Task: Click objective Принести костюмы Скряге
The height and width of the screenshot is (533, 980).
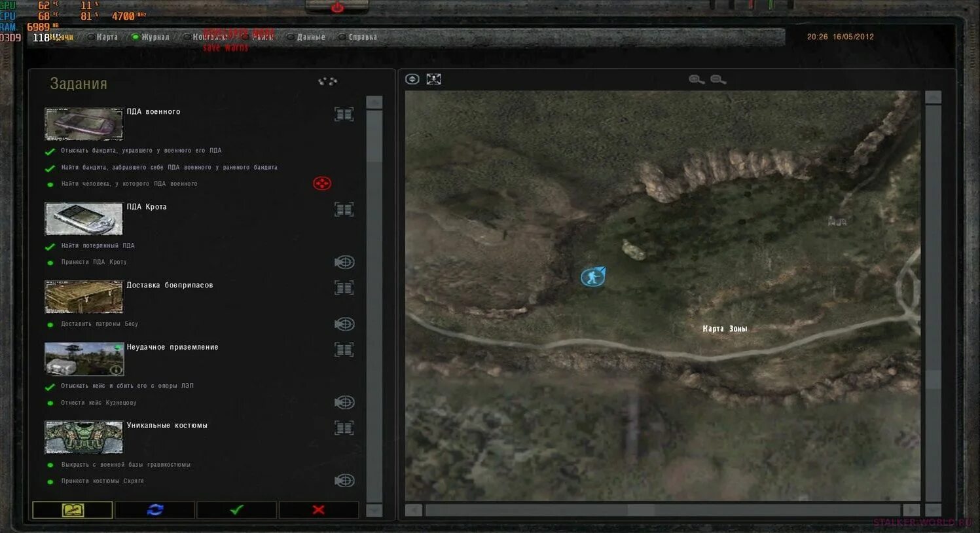Action: (x=103, y=481)
